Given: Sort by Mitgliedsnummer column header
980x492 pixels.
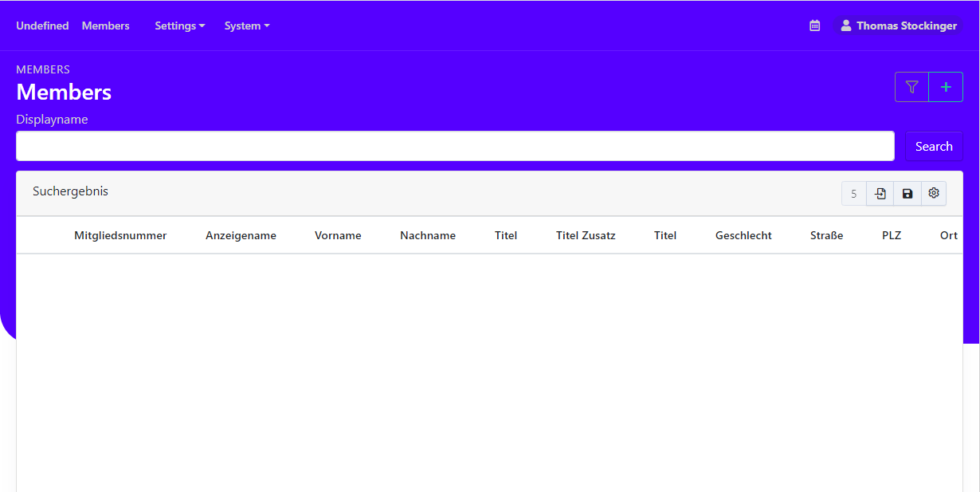Looking at the screenshot, I should [x=120, y=235].
